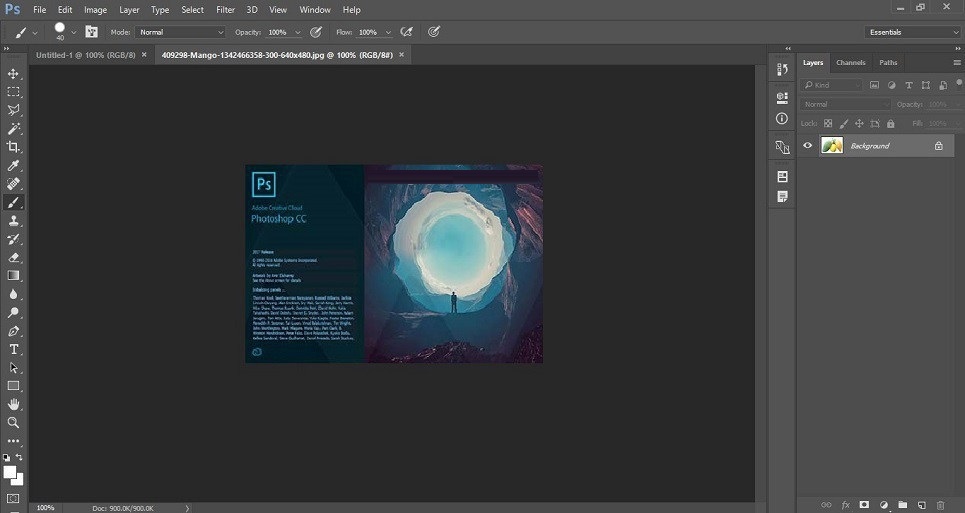
Task: Switch to the Channels tab
Action: coord(850,62)
